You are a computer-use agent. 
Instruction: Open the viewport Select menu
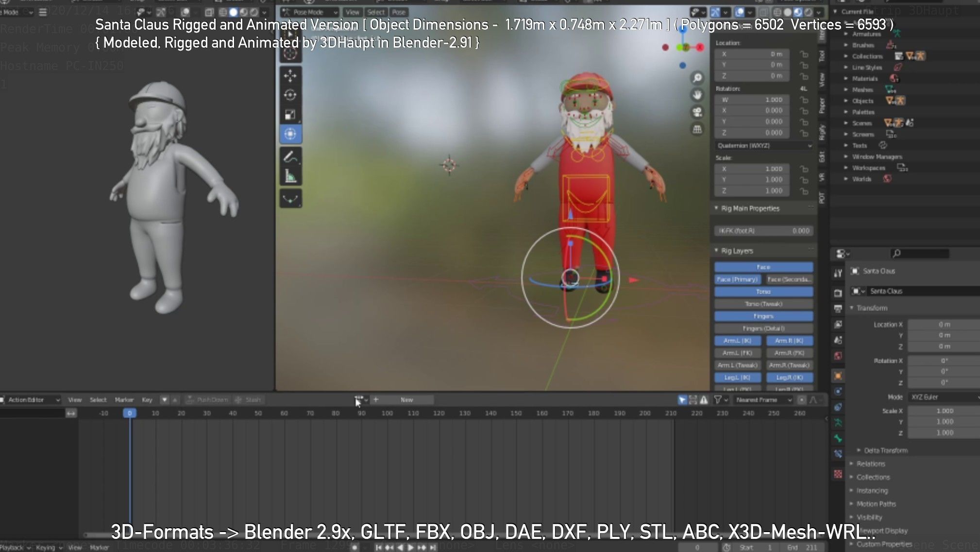(x=376, y=12)
